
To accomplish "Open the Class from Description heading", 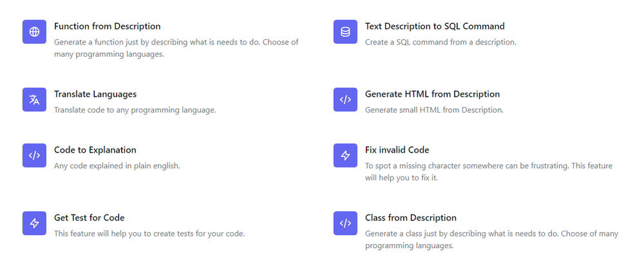I will coord(411,218).
